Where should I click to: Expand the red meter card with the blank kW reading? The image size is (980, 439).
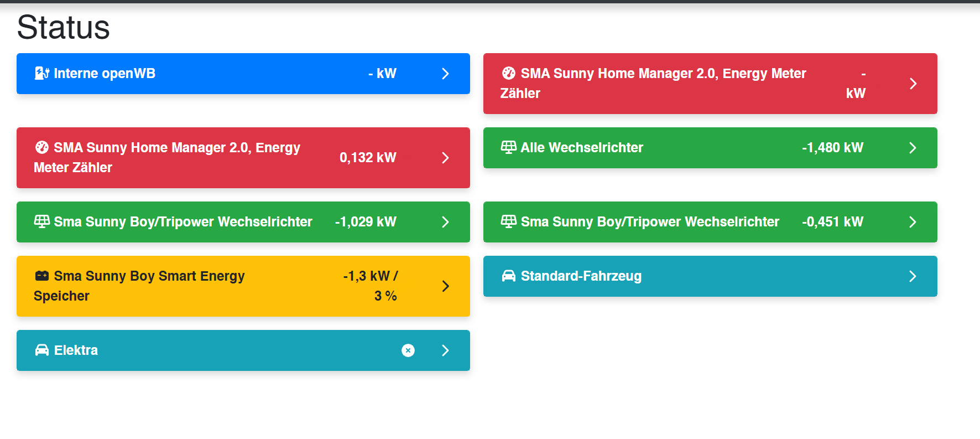point(913,84)
